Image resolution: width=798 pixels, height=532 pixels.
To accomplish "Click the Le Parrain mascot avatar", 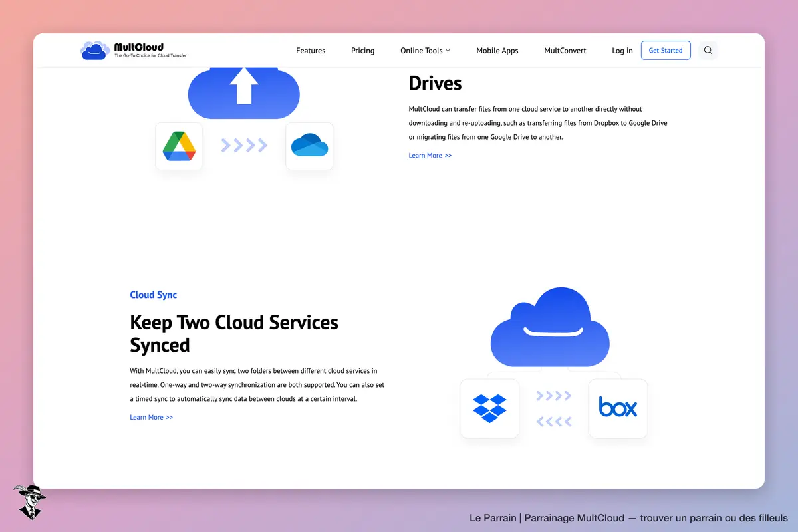I will pos(29,502).
